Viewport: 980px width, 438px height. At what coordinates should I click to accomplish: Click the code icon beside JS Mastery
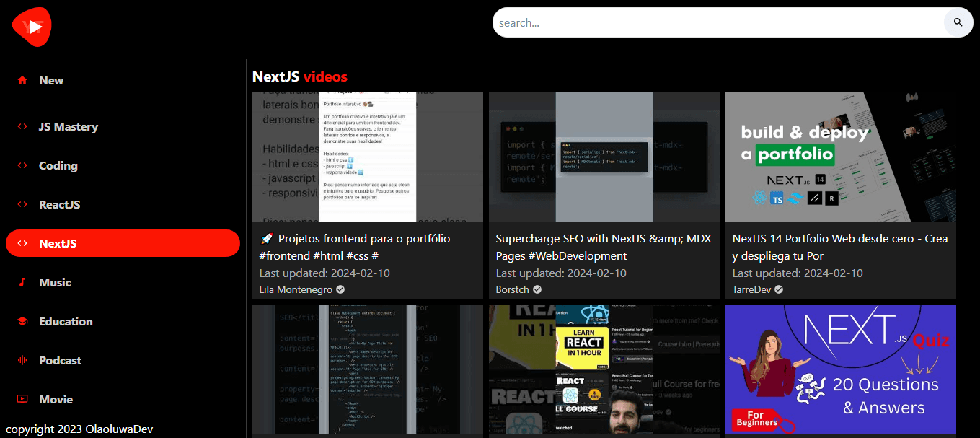(22, 127)
